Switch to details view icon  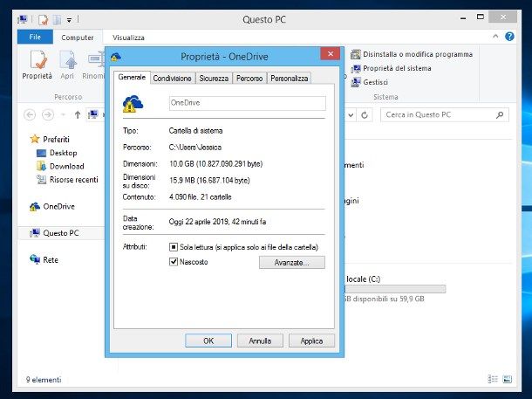[x=492, y=379]
